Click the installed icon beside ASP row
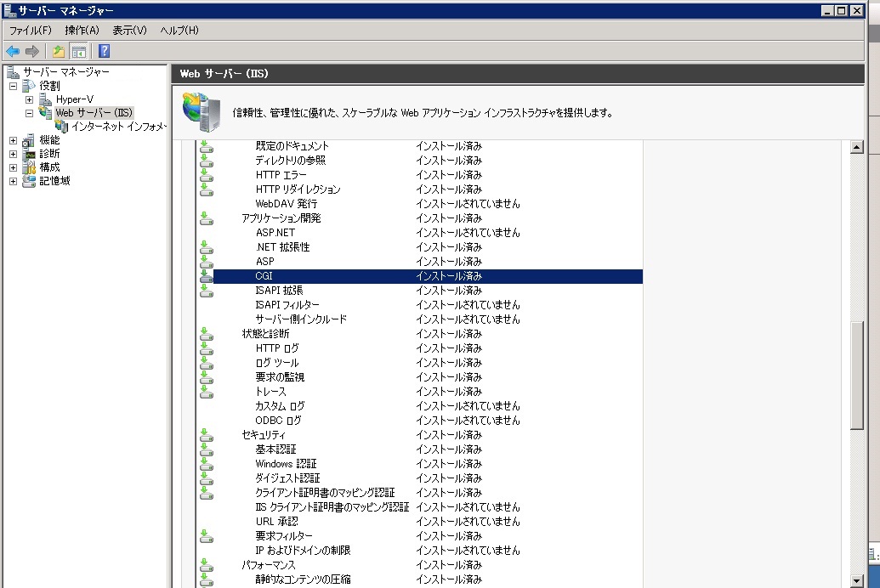This screenshot has height=588, width=880. (207, 262)
